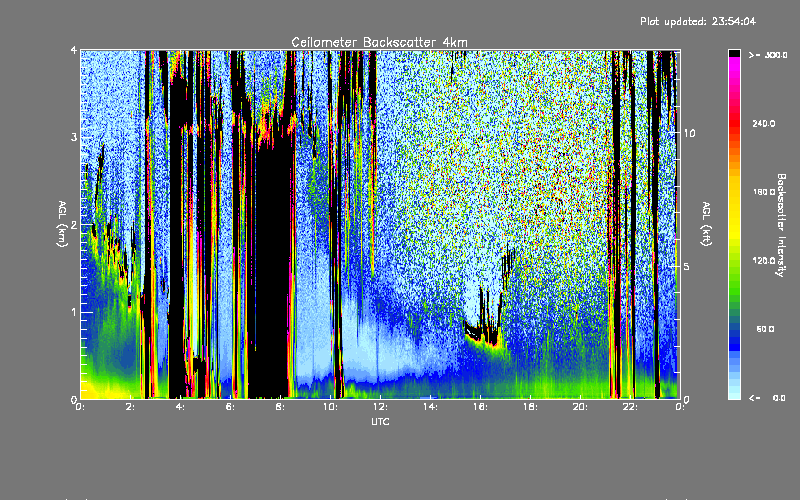Click the ">= 300.0" colorbar value

[x=768, y=55]
